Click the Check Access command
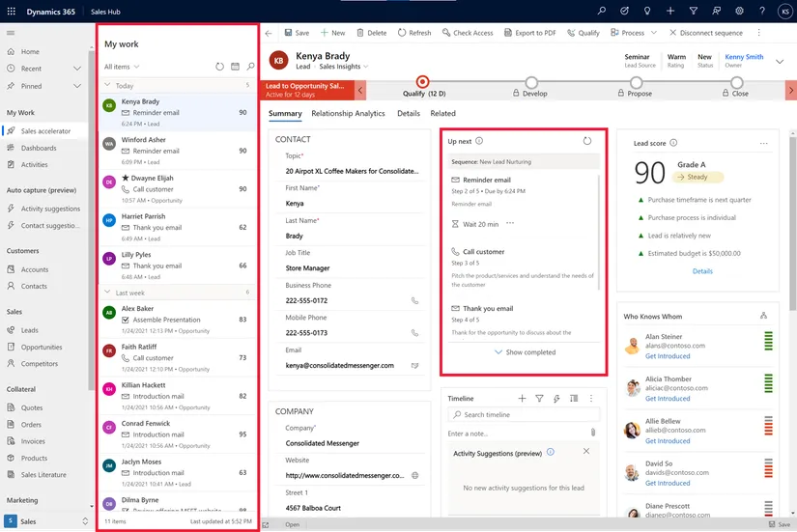This screenshot has height=532, width=797. coord(468,33)
